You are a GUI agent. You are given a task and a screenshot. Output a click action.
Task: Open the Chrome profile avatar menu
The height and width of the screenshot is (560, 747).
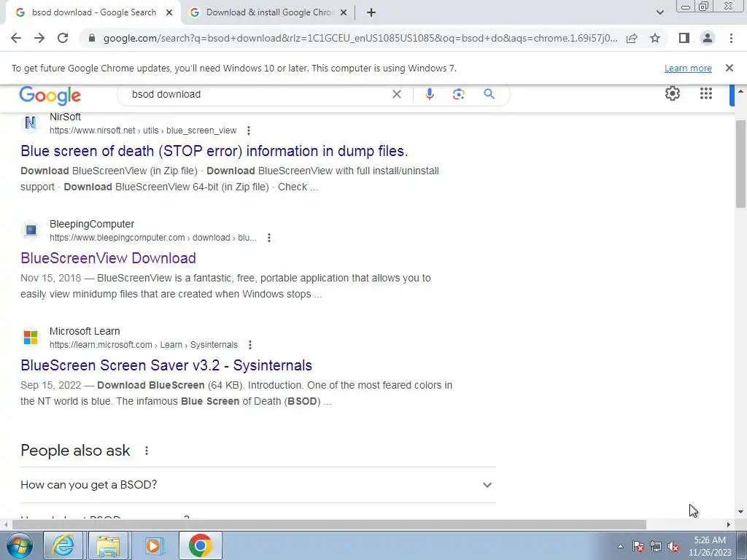click(x=708, y=38)
